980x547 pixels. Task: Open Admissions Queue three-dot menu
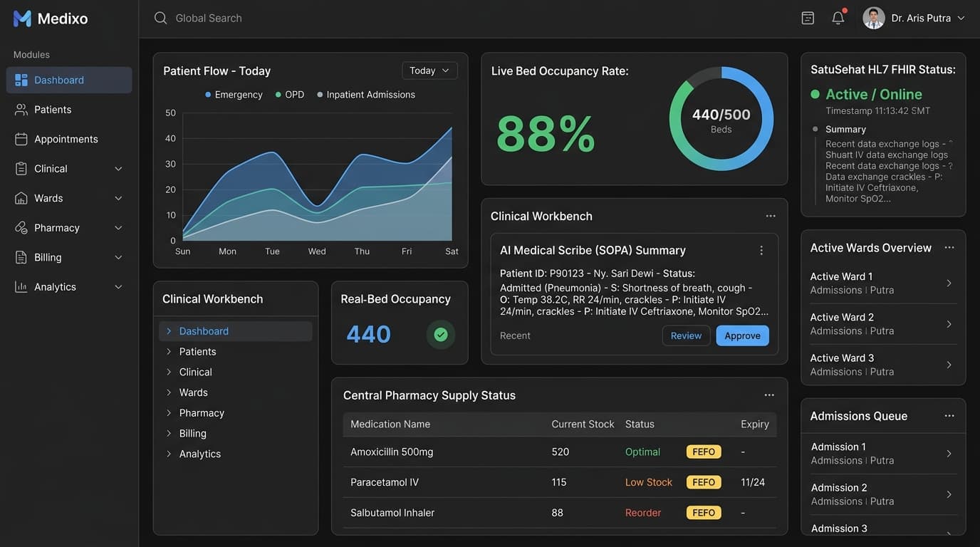[x=949, y=416]
